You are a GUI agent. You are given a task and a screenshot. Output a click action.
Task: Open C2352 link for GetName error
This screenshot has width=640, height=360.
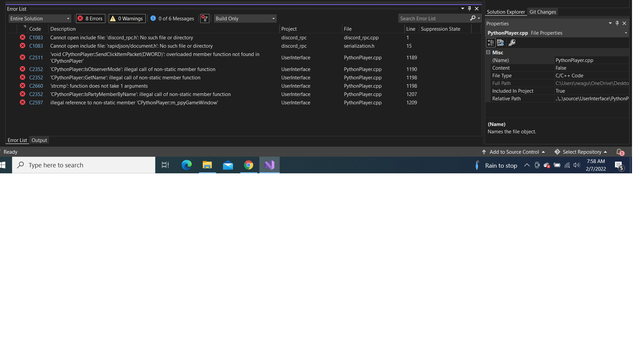36,78
